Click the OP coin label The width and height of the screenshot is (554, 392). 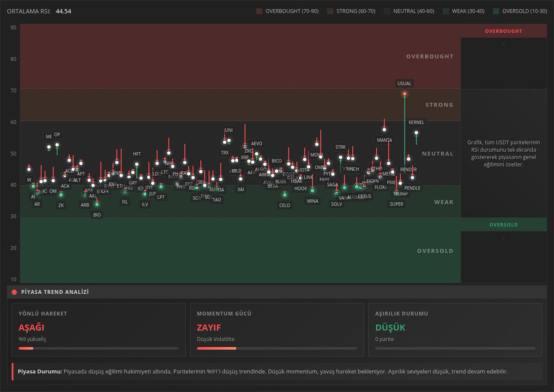click(57, 135)
